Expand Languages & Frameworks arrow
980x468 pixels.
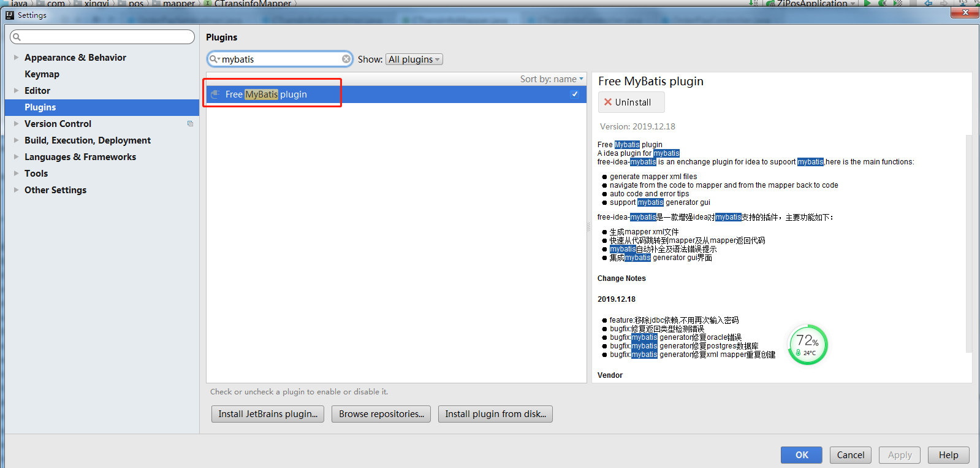(x=16, y=156)
